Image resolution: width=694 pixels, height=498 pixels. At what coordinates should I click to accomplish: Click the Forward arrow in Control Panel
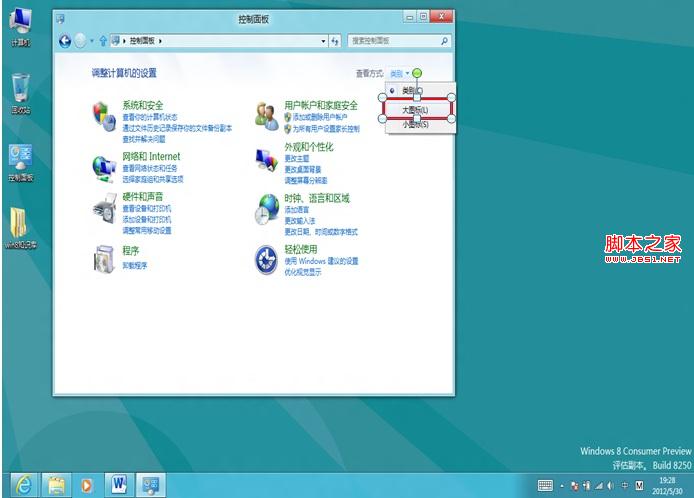pos(80,41)
